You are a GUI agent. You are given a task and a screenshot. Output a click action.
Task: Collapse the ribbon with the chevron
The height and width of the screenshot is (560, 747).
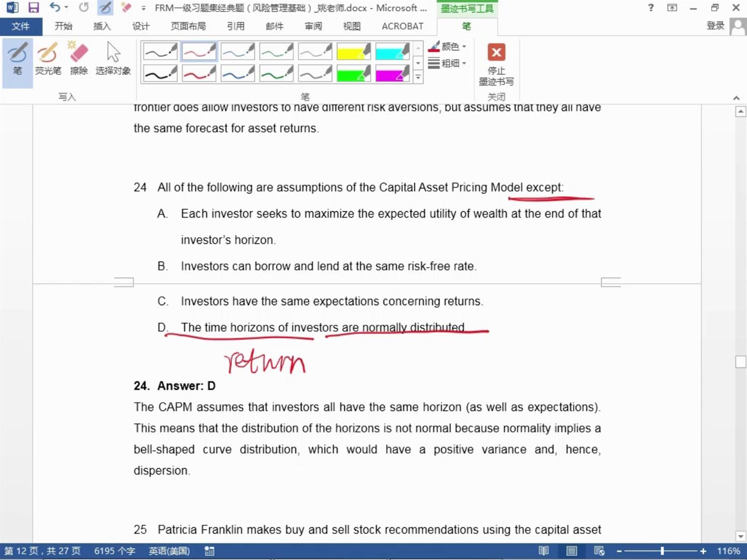point(736,97)
